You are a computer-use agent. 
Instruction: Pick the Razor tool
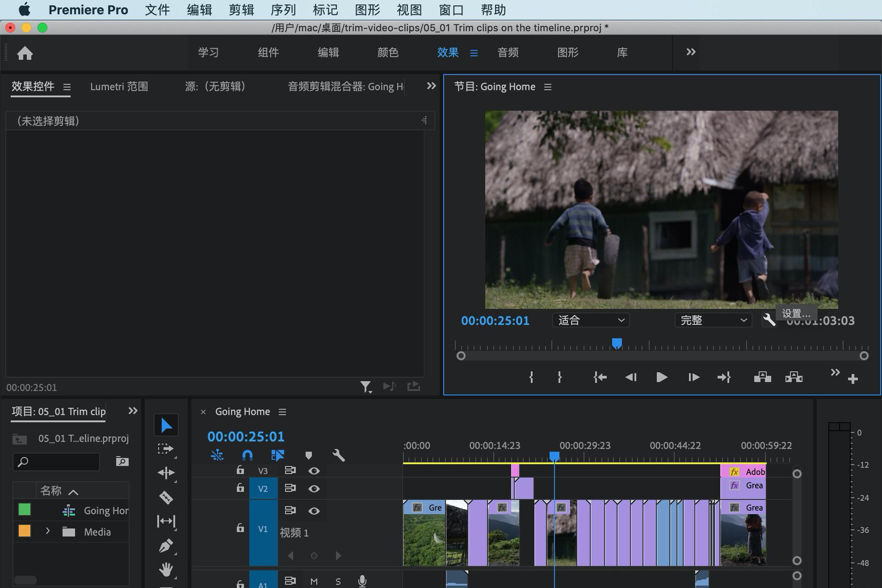pyautogui.click(x=166, y=497)
